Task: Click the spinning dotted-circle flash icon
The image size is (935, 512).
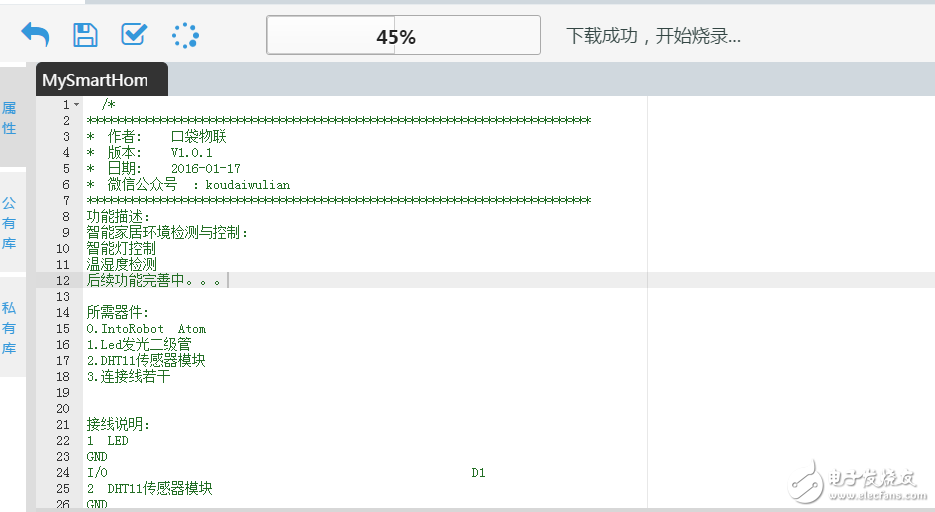Action: pyautogui.click(x=185, y=35)
